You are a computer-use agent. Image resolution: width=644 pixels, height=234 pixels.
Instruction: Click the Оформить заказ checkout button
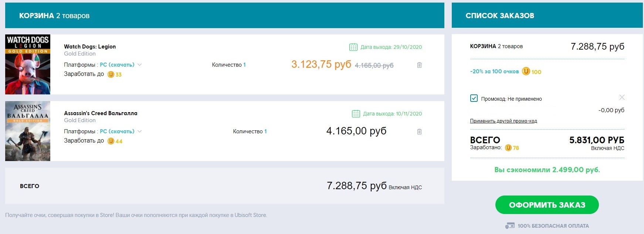coord(547,205)
